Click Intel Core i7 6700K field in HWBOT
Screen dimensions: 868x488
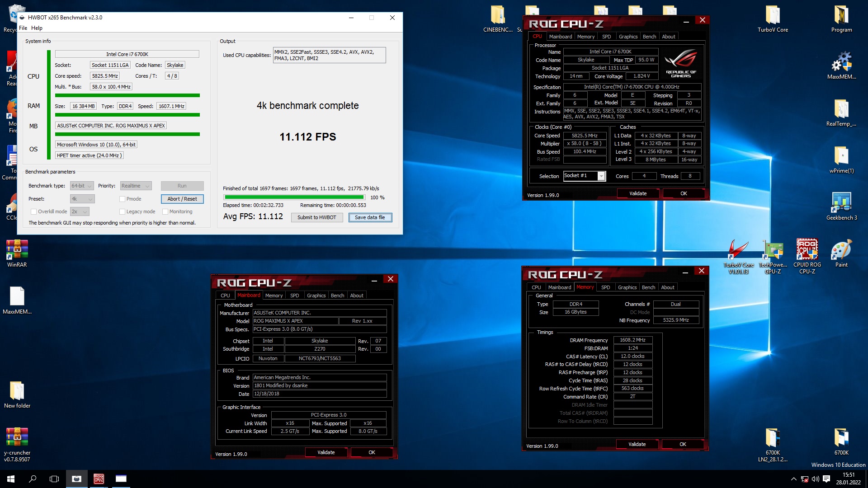127,54
